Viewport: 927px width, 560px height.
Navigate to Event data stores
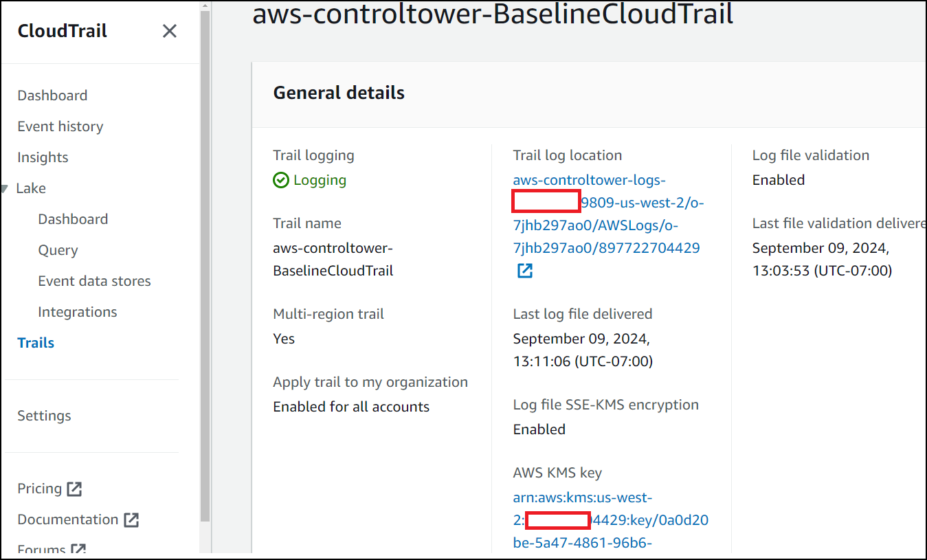pos(94,281)
